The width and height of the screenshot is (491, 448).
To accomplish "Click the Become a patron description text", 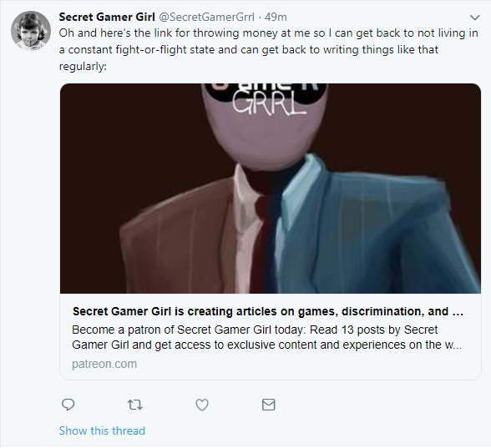I will pos(267,337).
